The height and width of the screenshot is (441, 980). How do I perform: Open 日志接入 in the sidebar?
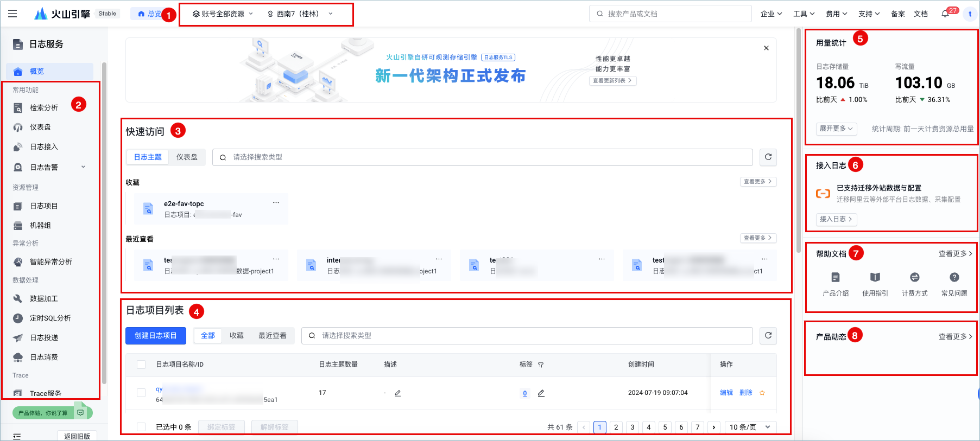point(43,147)
